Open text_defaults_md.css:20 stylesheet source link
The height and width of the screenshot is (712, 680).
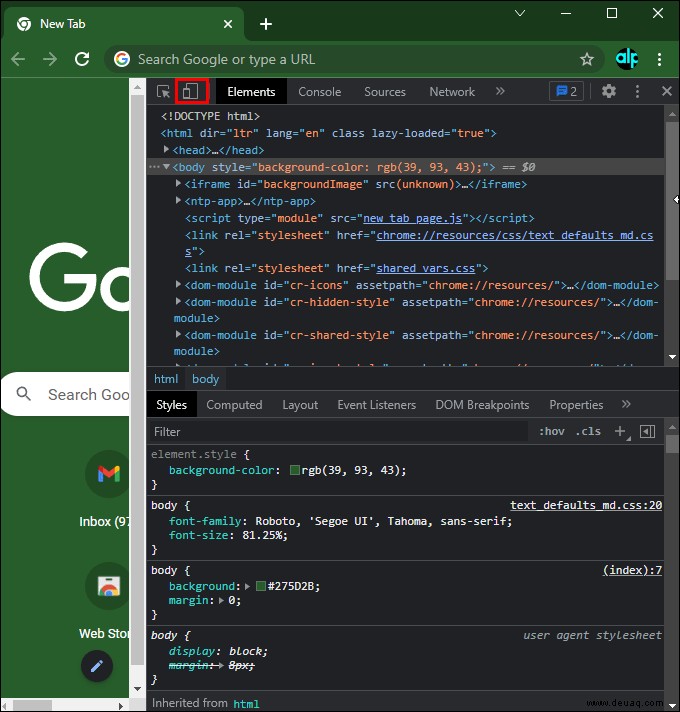click(x=586, y=505)
